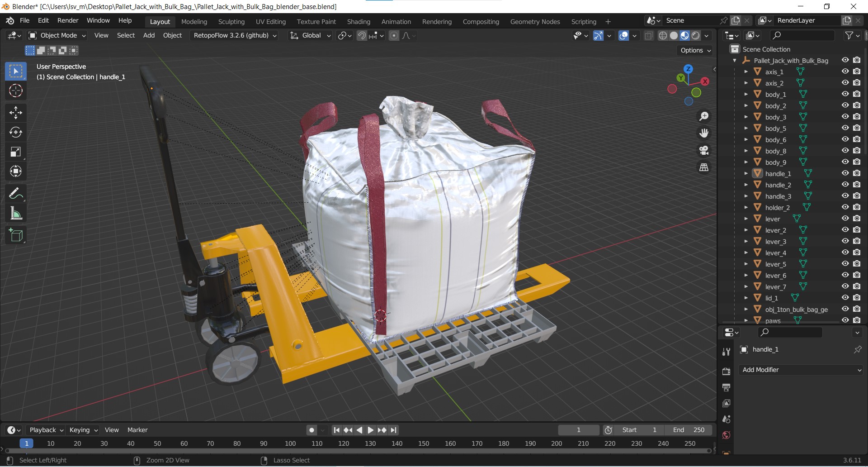The image size is (868, 467).
Task: Click the pan view hand icon
Action: [704, 133]
